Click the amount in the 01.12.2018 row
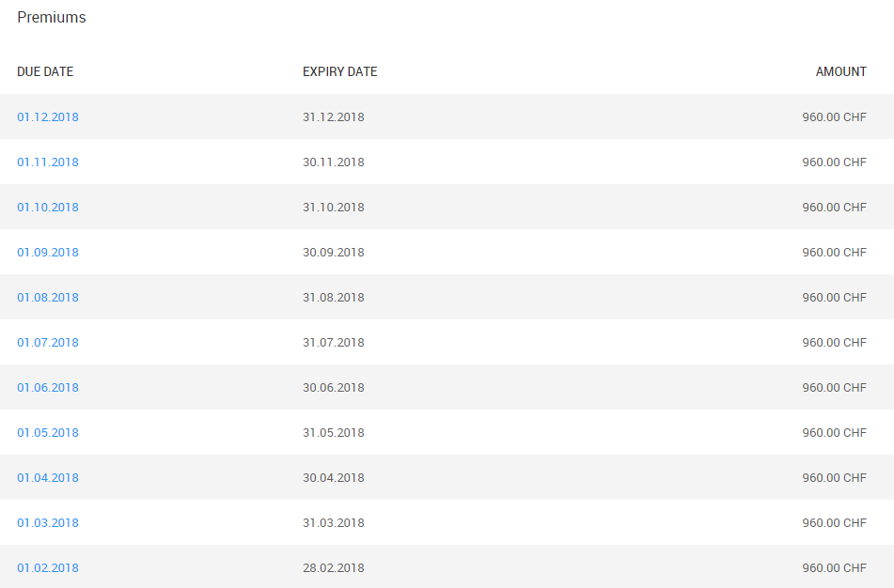The height and width of the screenshot is (588, 894). click(x=834, y=116)
